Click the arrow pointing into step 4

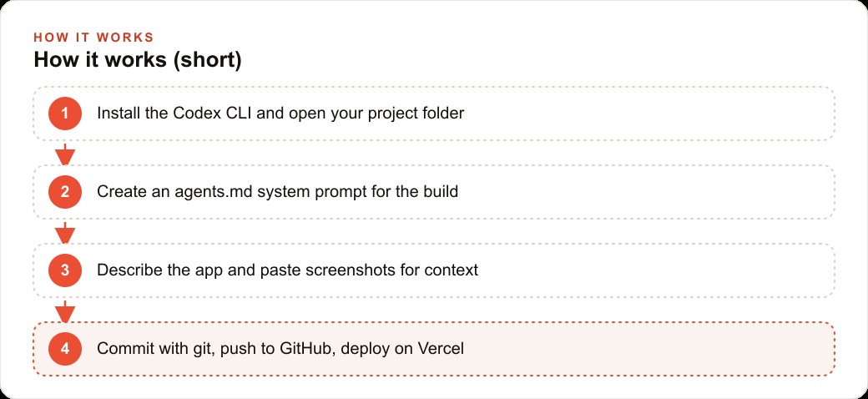[x=65, y=311]
